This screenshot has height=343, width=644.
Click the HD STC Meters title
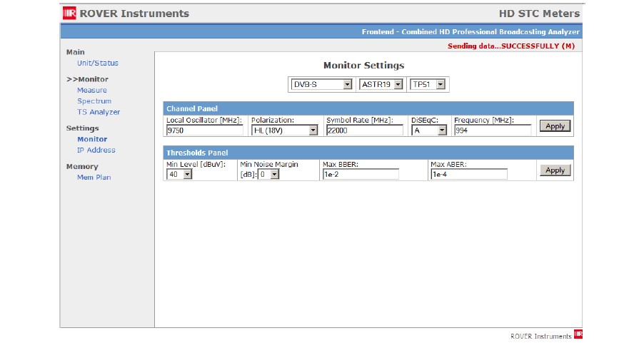click(x=539, y=14)
